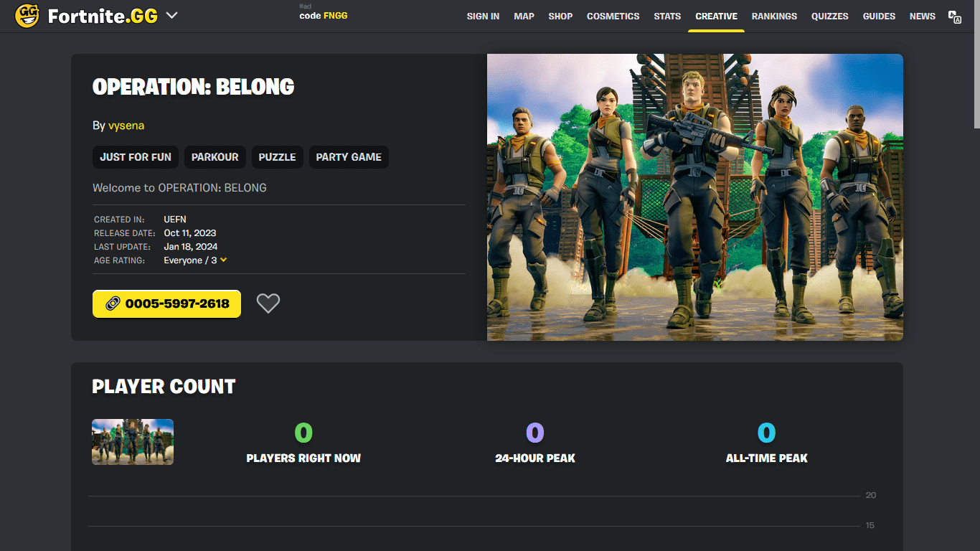This screenshot has height=551, width=980.
Task: Go to the MAP section
Action: 524,16
